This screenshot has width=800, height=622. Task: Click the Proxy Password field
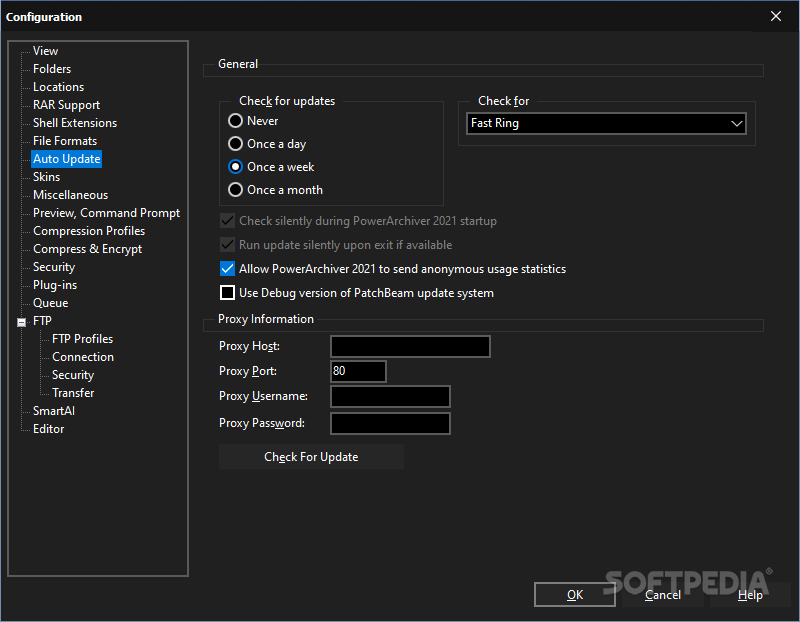[x=390, y=424]
